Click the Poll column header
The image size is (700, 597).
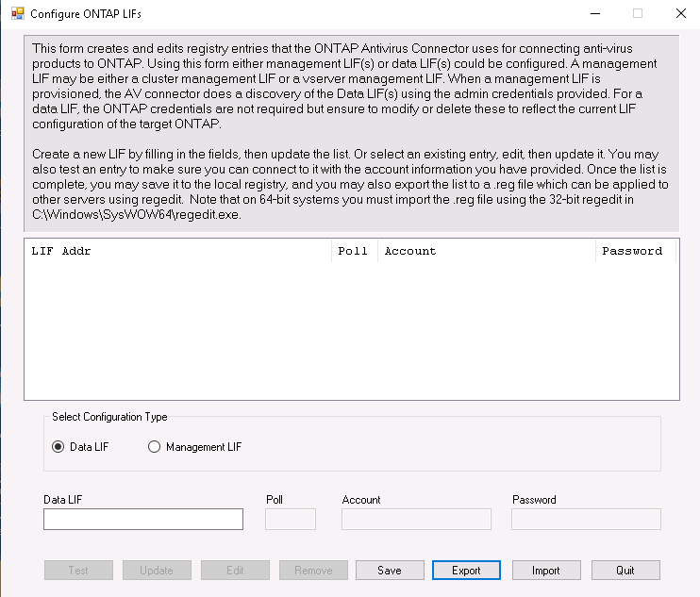[355, 251]
